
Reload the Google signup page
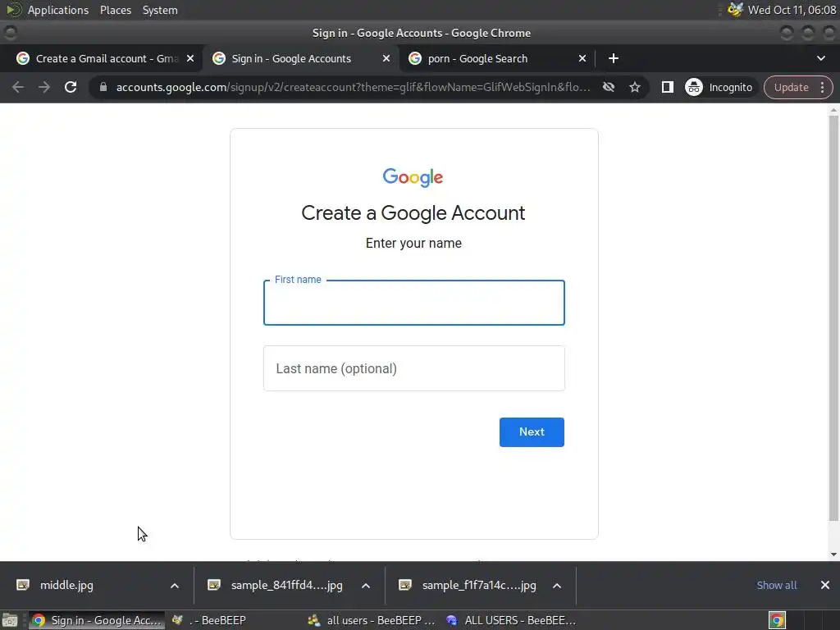click(71, 87)
